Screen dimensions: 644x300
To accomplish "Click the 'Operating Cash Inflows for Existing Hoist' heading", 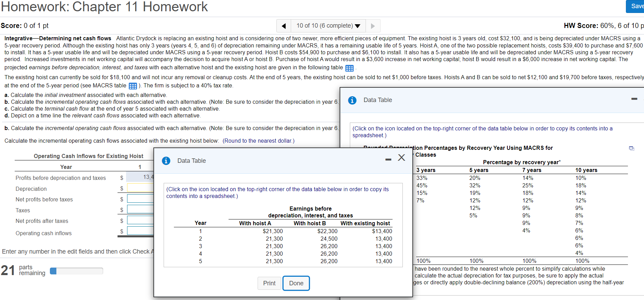I will pos(88,156).
